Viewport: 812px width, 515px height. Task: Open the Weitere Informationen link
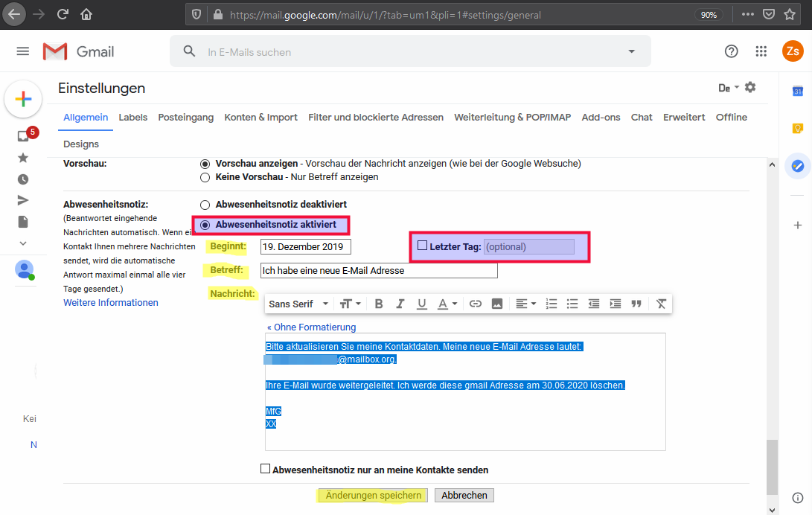pyautogui.click(x=111, y=303)
